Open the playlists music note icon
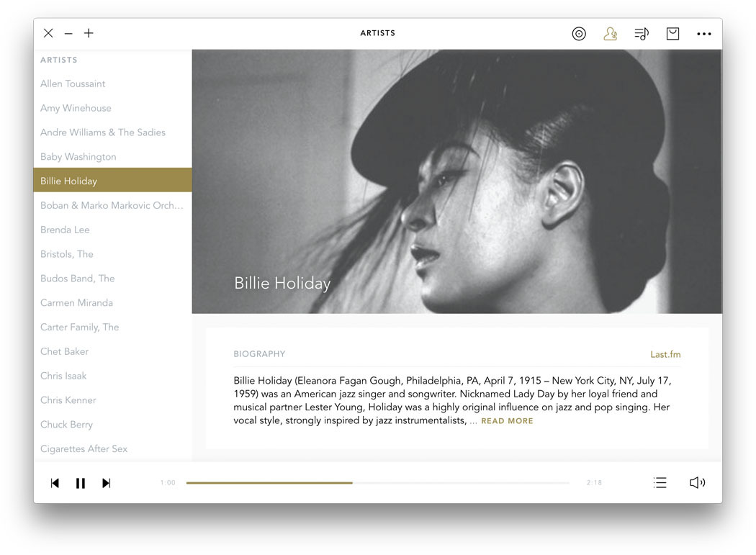756x555 pixels. (x=642, y=34)
